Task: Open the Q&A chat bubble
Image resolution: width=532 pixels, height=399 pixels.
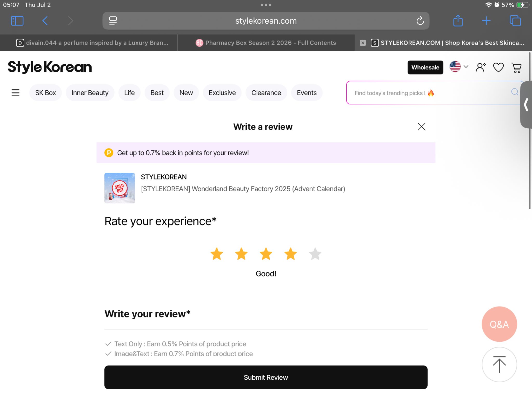Action: (x=499, y=324)
